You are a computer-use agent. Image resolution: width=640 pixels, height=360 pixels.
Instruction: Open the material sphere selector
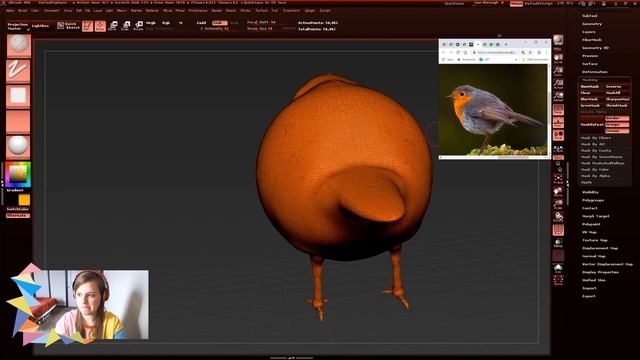click(x=18, y=146)
